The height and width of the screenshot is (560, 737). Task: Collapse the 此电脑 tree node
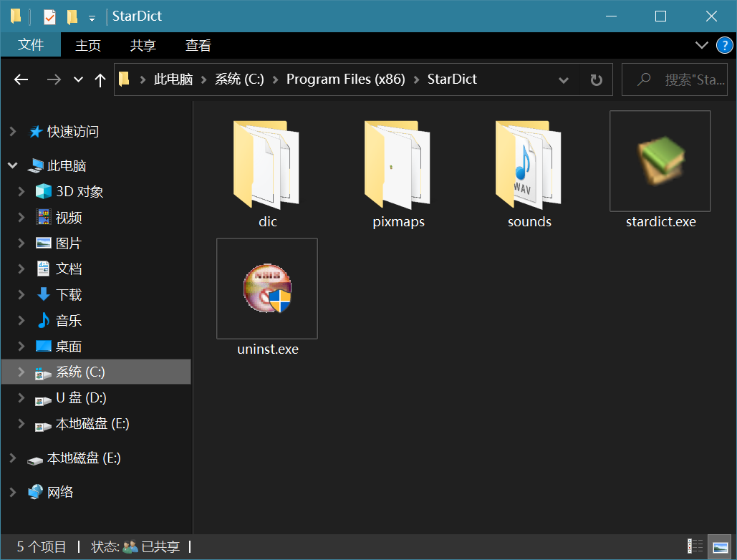[x=13, y=165]
